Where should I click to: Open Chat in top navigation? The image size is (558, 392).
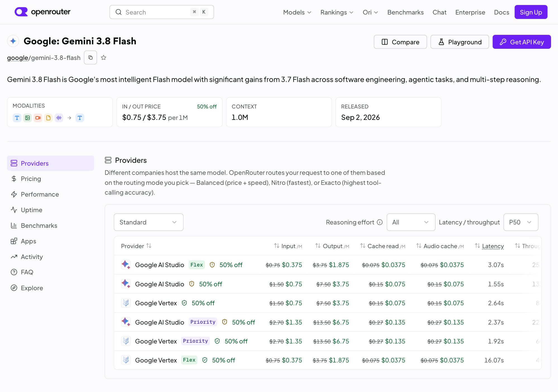point(439,12)
